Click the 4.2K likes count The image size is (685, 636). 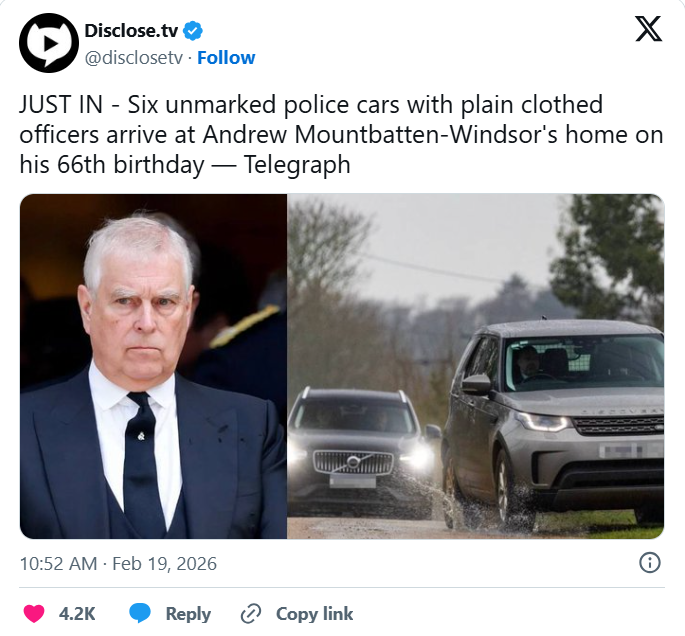click(x=76, y=613)
